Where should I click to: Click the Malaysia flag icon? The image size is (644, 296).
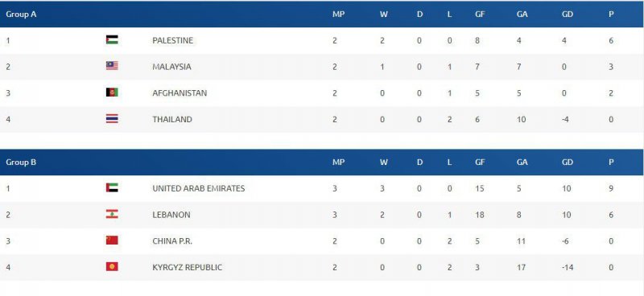tap(112, 66)
